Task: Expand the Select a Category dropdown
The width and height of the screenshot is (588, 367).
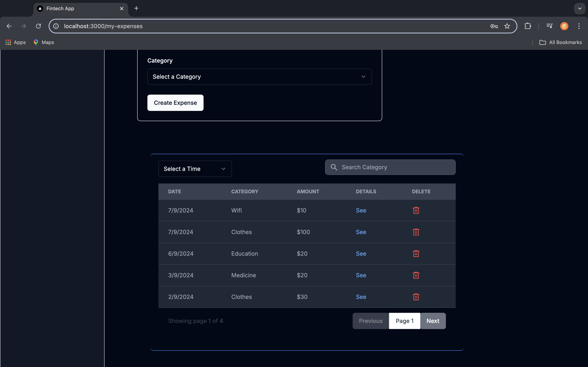Action: (x=259, y=77)
